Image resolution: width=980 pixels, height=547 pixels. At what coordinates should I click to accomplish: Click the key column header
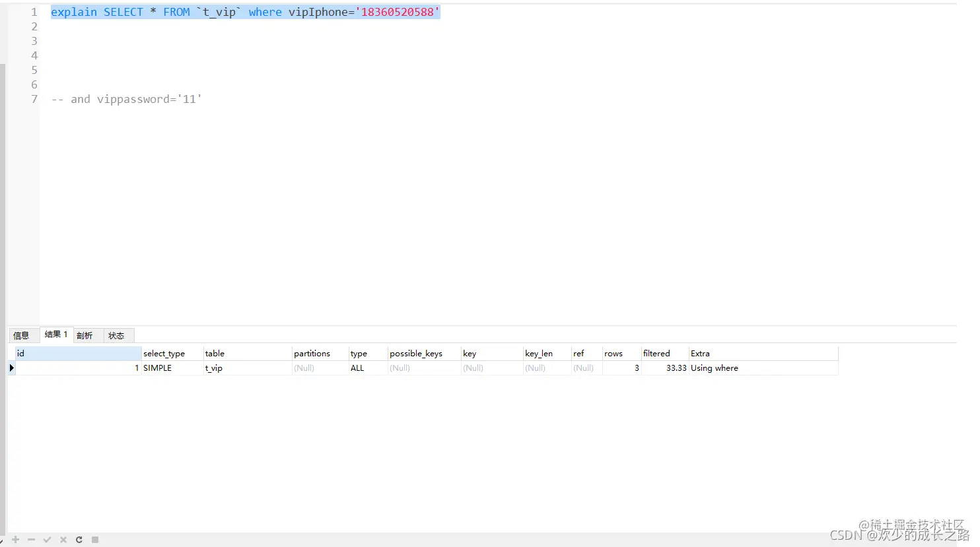492,354
